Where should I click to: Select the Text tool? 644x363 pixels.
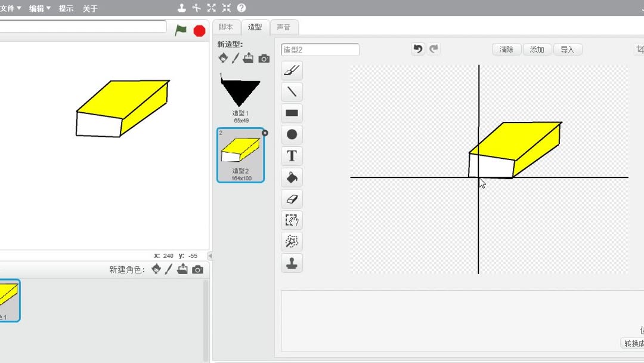pos(292,156)
